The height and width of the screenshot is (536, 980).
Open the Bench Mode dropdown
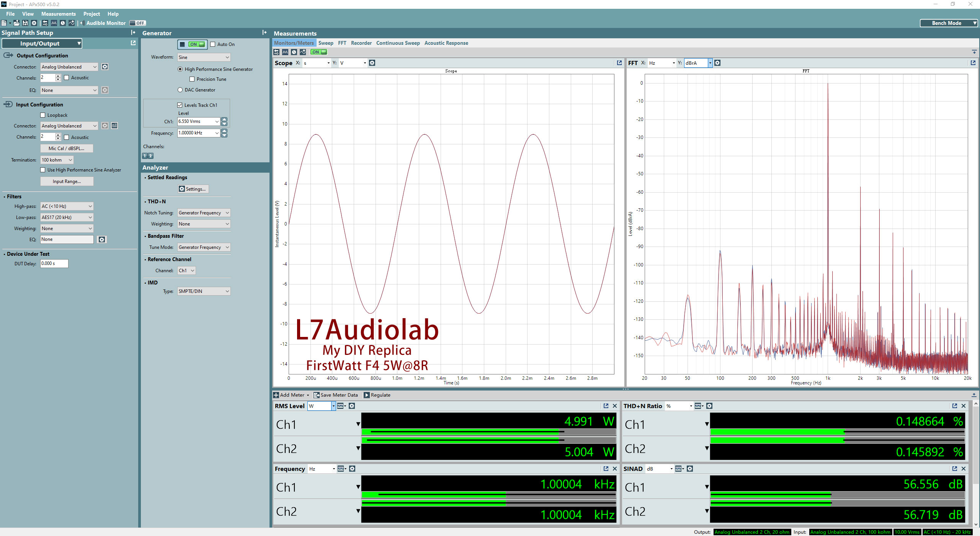(949, 23)
